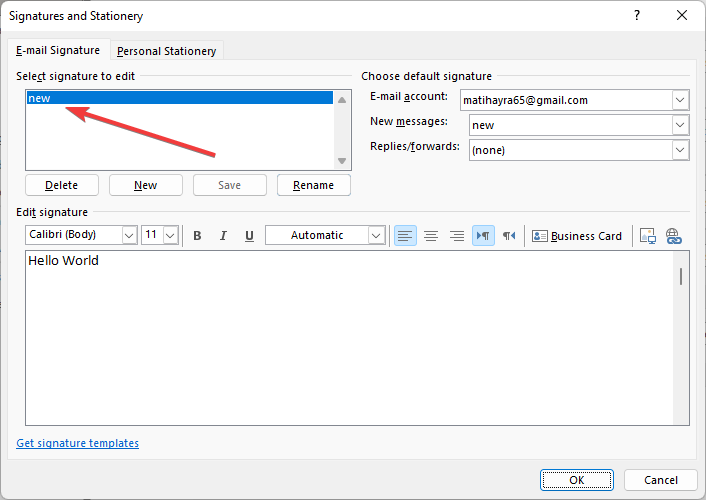
Task: Toggle Bold formatting for the signature
Action: point(197,236)
